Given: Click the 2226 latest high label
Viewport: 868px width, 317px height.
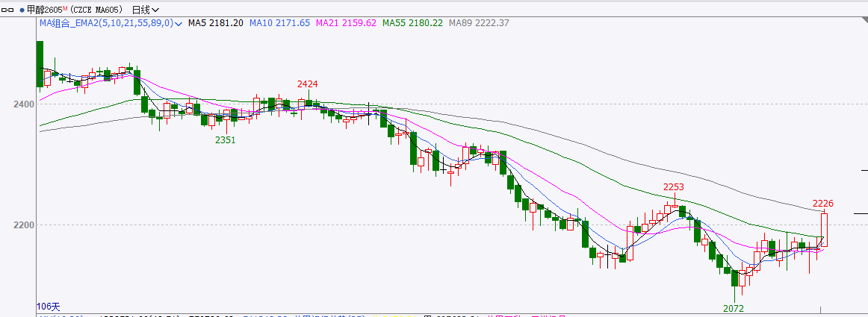Looking at the screenshot, I should tap(822, 203).
